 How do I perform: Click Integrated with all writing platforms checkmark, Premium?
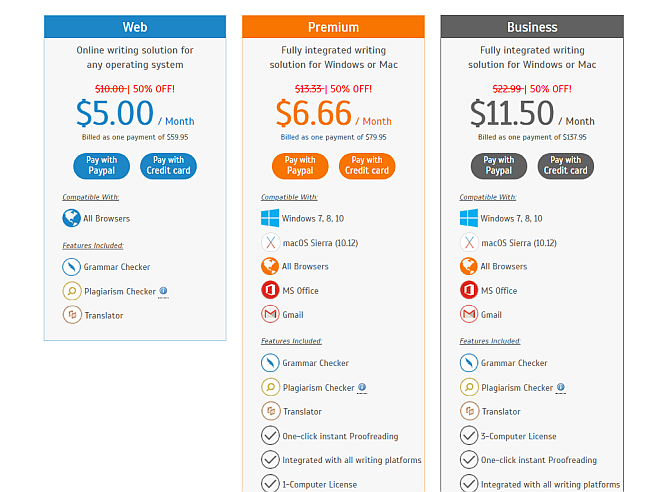pos(270,460)
